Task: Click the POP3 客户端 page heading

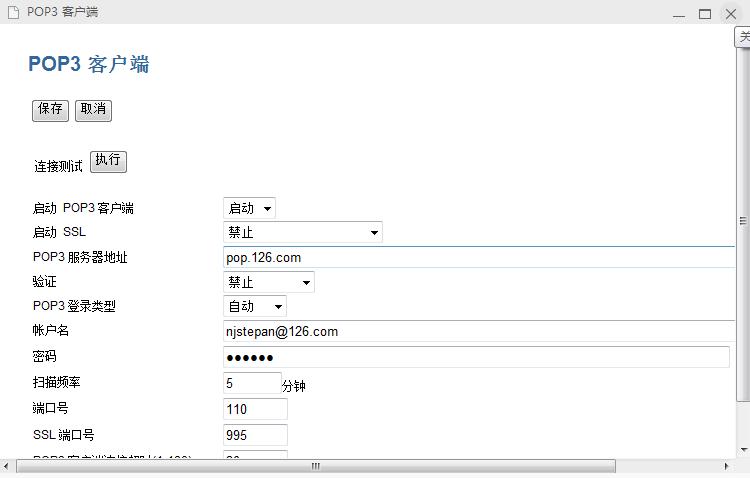Action: (88, 64)
